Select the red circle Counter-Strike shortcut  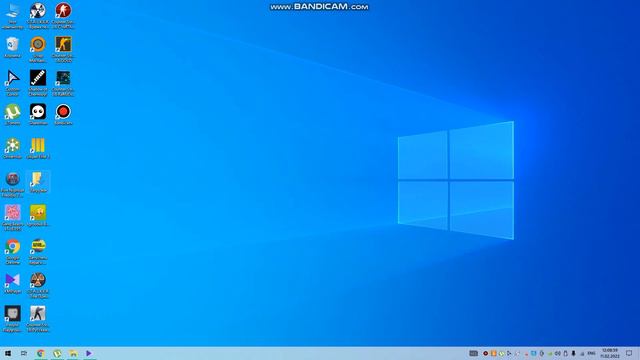[63, 16]
